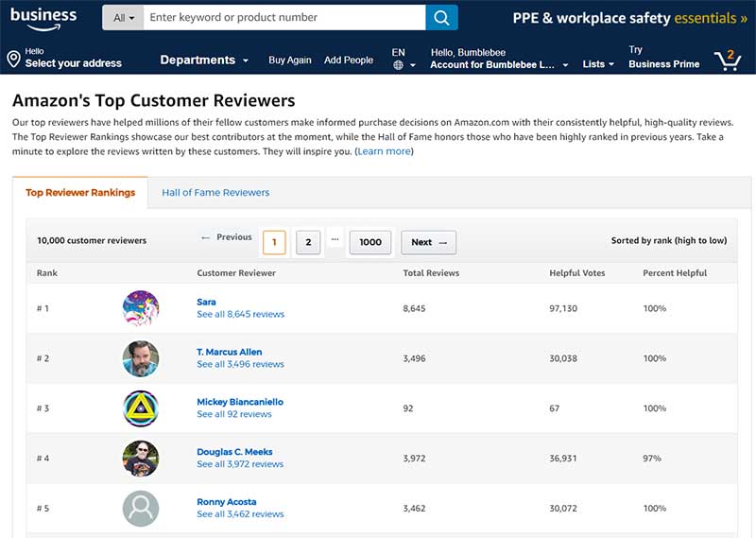
Task: Click See all 3,496 reviews
Action: (241, 364)
